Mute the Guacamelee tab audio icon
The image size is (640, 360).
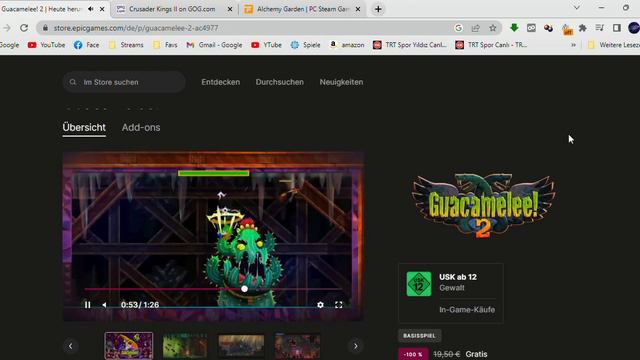pyautogui.click(x=91, y=9)
